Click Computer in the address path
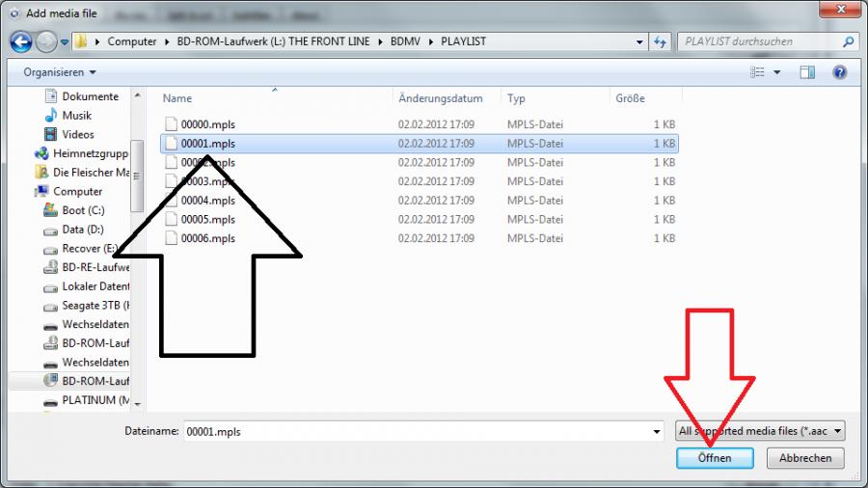Viewport: 868px width, 488px height. tap(132, 41)
